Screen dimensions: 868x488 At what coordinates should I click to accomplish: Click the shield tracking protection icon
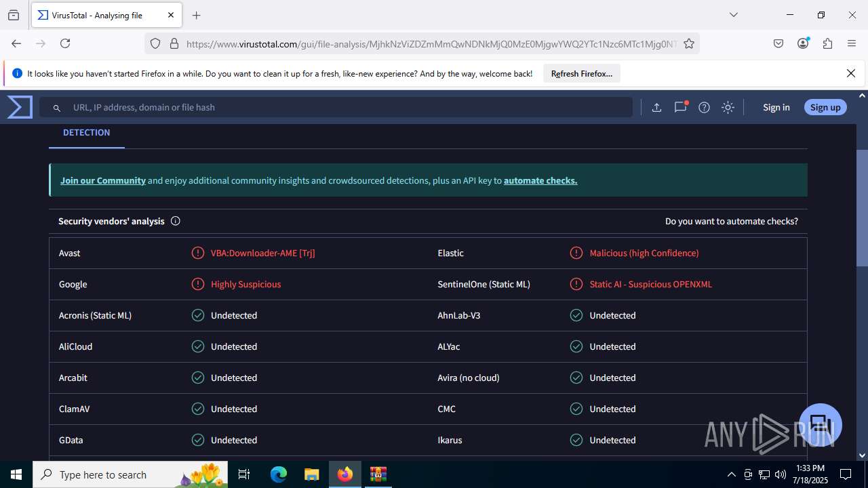click(x=155, y=43)
